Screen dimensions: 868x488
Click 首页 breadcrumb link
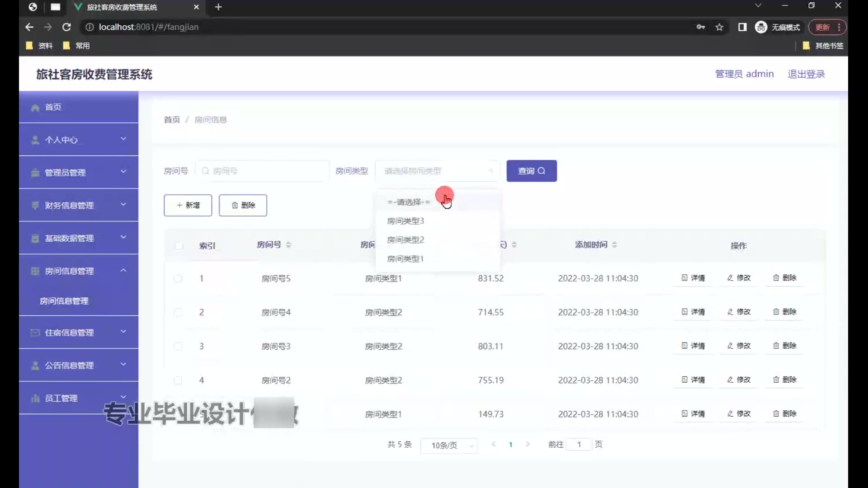172,120
